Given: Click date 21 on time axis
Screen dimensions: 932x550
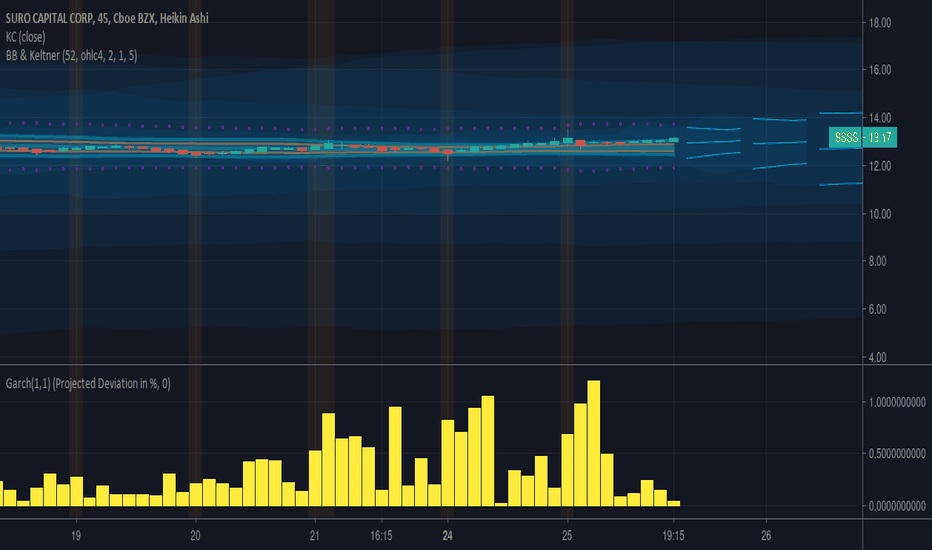Looking at the screenshot, I should (x=314, y=536).
